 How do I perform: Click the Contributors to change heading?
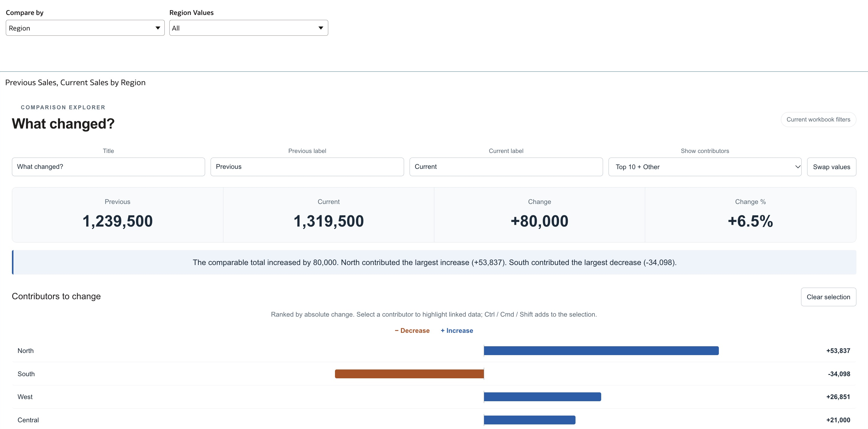[56, 296]
